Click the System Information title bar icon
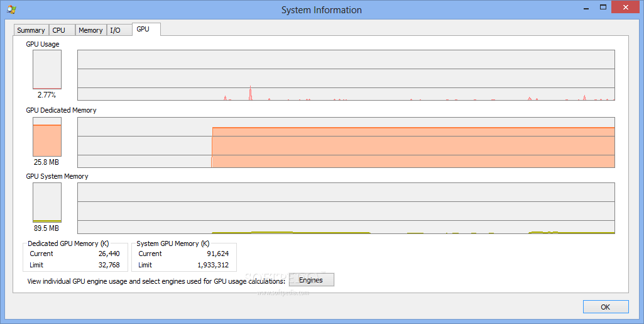The height and width of the screenshot is (324, 644). point(11,9)
